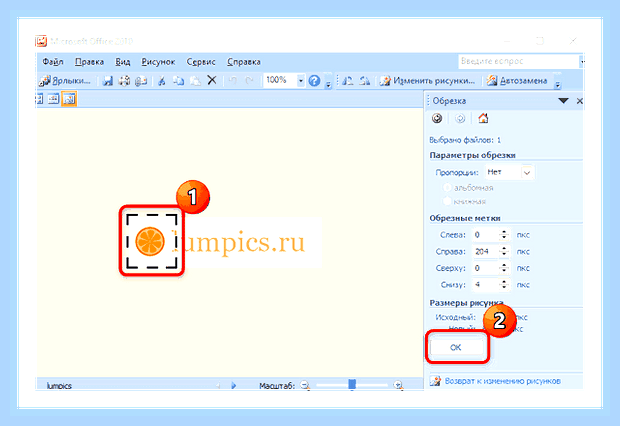This screenshot has height=426, width=620.
Task: Click Возврат к изменению рисунков link
Action: point(503,381)
